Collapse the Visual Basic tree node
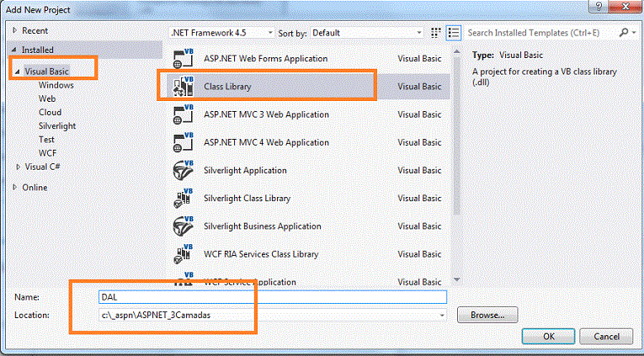 (x=18, y=72)
